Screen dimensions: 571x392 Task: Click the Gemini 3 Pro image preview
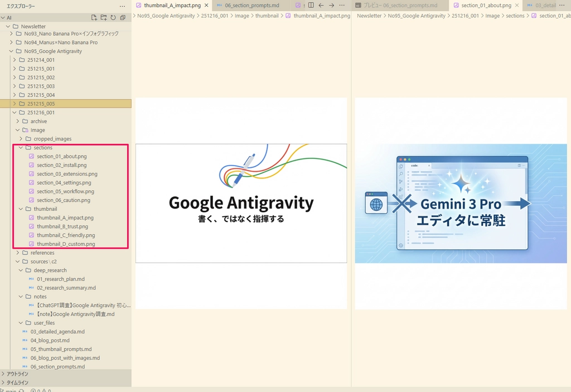pos(461,204)
